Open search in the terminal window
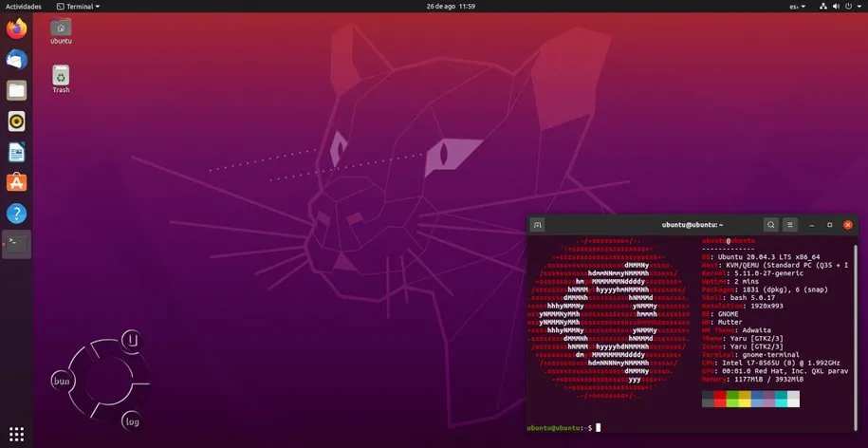The height and width of the screenshot is (448, 868). pos(771,225)
